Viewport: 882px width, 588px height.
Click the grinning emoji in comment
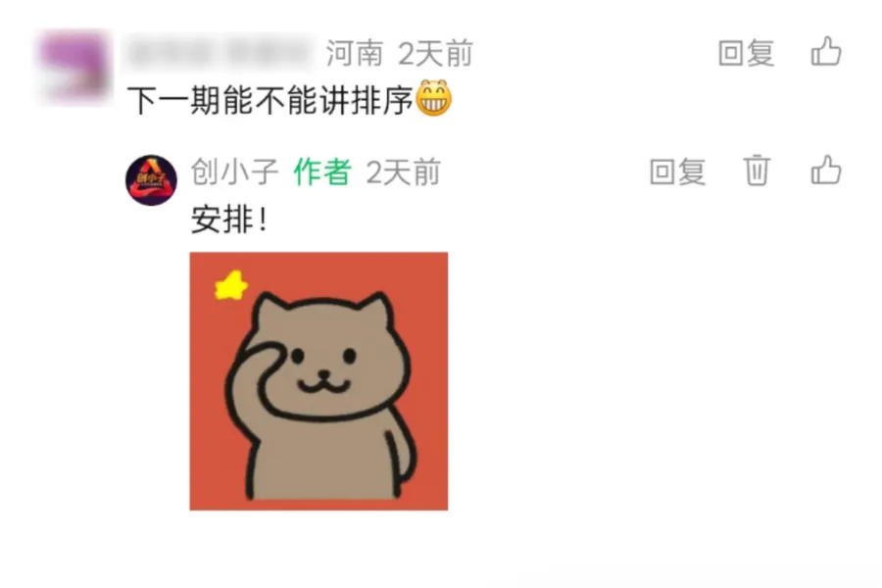(433, 98)
